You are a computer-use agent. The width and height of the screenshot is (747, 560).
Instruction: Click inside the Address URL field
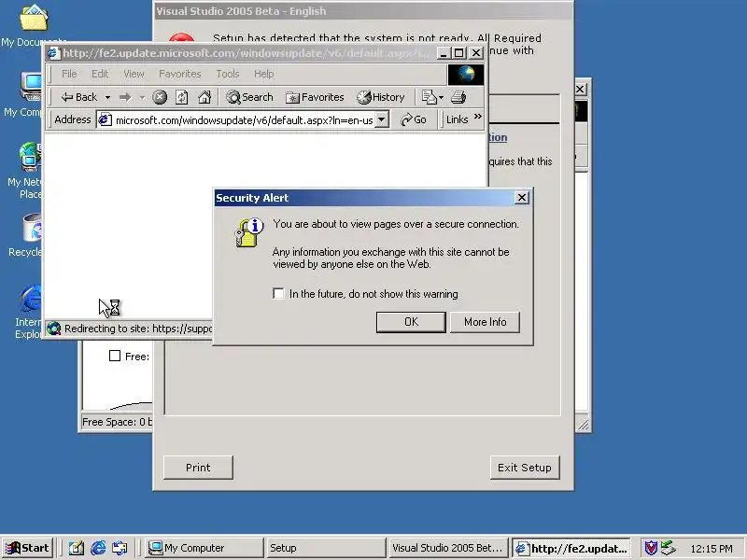point(244,120)
